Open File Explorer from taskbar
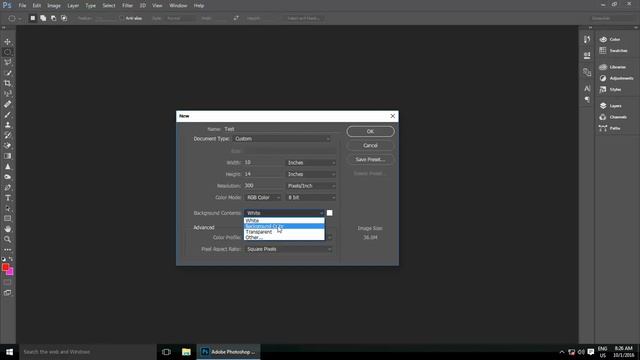The image size is (640, 360). [x=186, y=352]
